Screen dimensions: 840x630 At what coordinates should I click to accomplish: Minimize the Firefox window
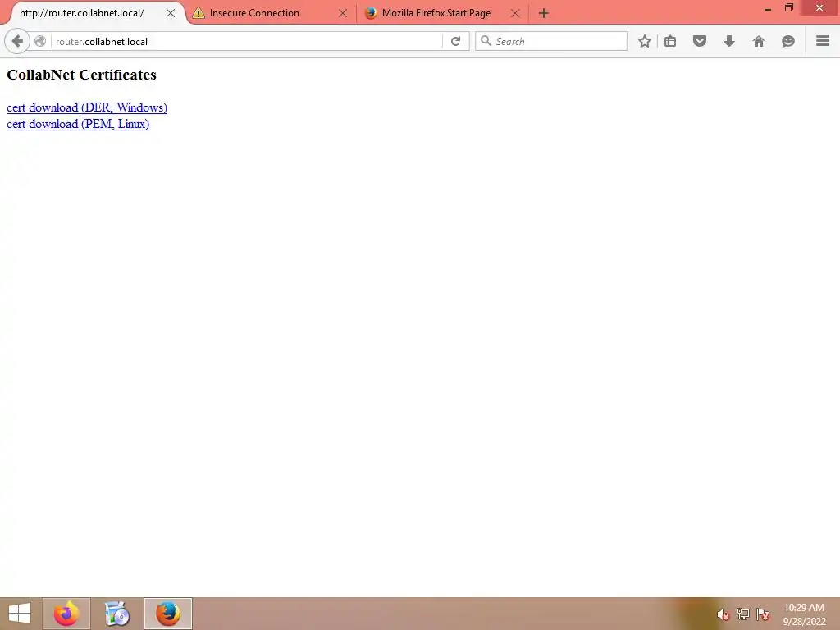(768, 8)
